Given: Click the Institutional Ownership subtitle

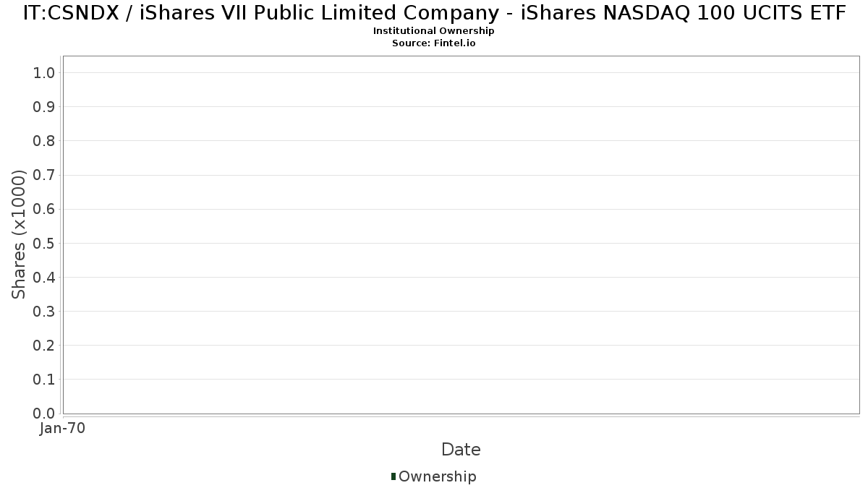Looking at the screenshot, I should point(433,31).
